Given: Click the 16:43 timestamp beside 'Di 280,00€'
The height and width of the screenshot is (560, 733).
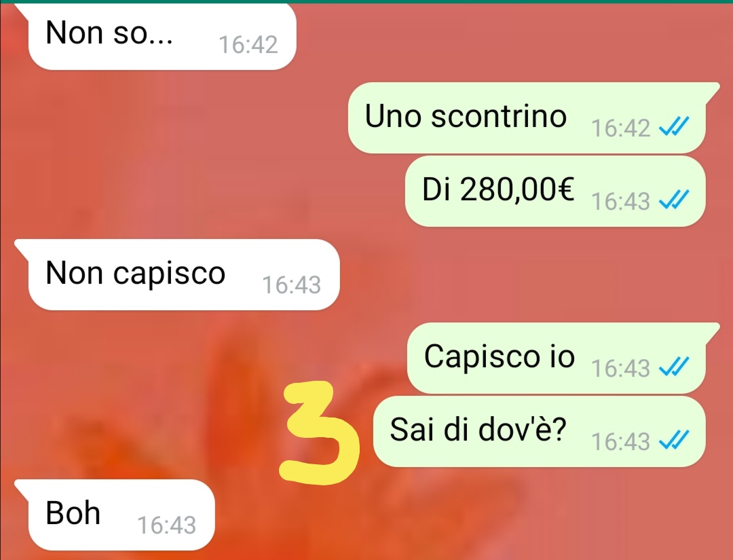Looking at the screenshot, I should coord(621,202).
